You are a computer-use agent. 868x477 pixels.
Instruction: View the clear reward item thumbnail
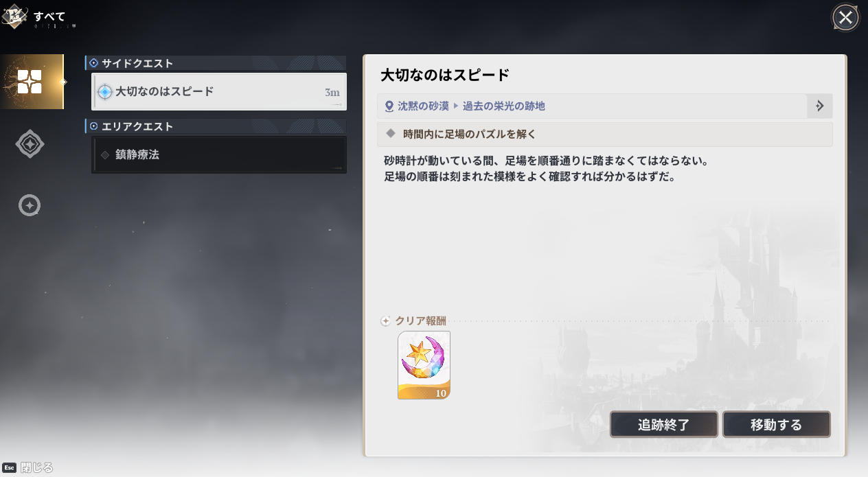[x=424, y=365]
